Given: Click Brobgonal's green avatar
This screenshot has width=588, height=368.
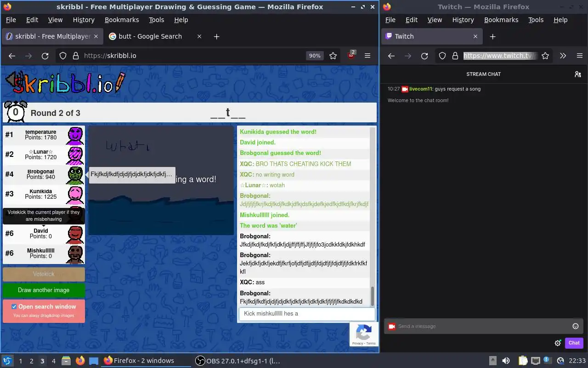Looking at the screenshot, I should 75,175.
